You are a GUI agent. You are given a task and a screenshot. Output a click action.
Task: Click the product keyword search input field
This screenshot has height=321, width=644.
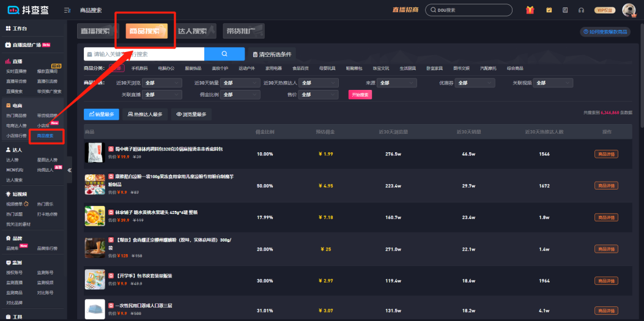pyautogui.click(x=147, y=54)
